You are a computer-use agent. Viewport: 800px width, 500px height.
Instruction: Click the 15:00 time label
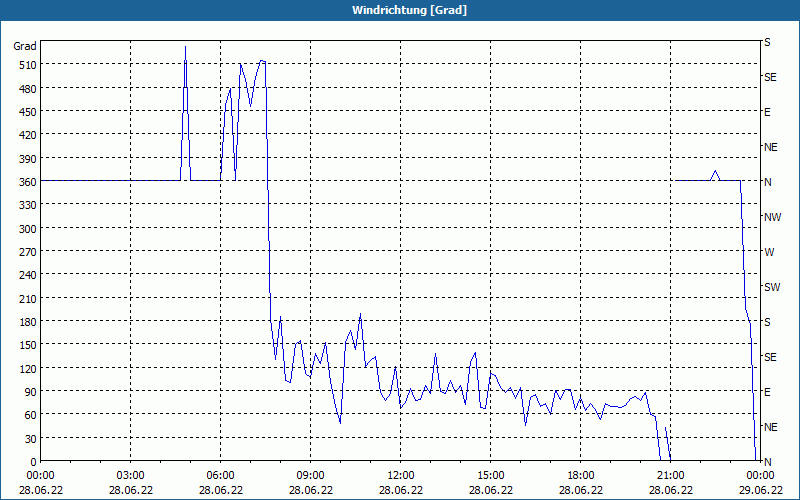click(x=490, y=475)
